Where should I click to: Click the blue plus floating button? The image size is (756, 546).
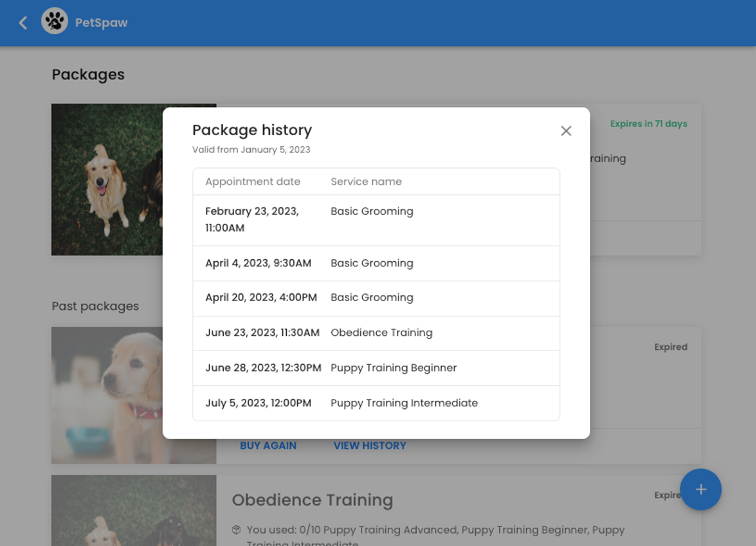(x=701, y=490)
